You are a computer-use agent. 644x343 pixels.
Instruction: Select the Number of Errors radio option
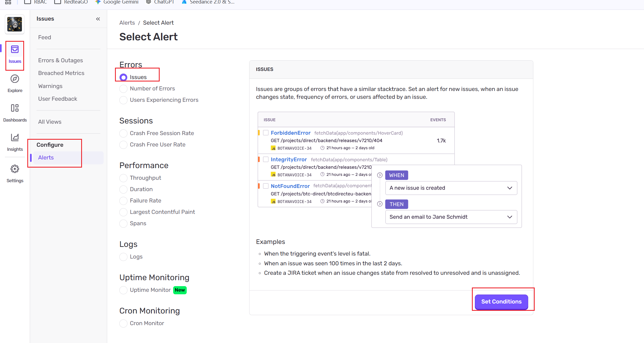pos(123,89)
